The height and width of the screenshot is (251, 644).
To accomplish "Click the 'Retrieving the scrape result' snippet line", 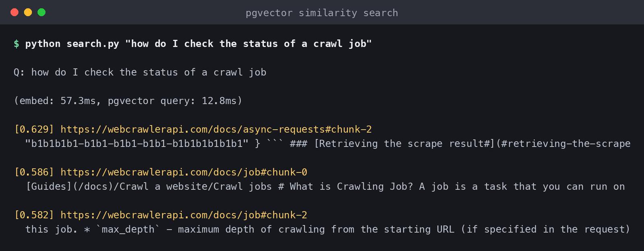I will point(328,144).
